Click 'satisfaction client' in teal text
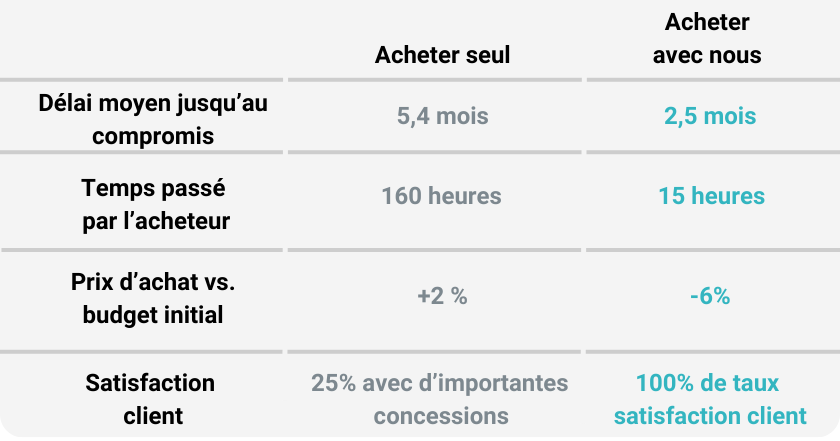This screenshot has height=441, width=840. [x=710, y=416]
